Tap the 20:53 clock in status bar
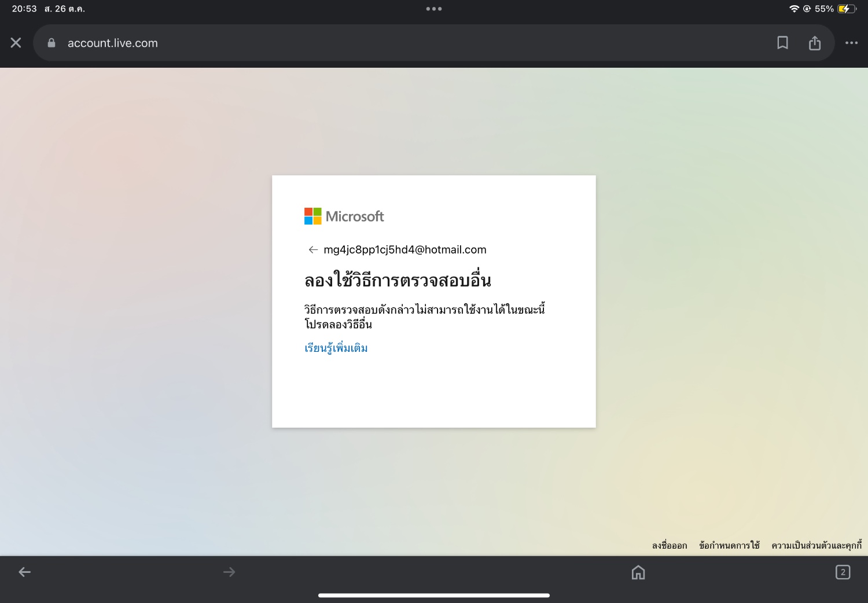Screen dimensions: 868x603 [24, 9]
